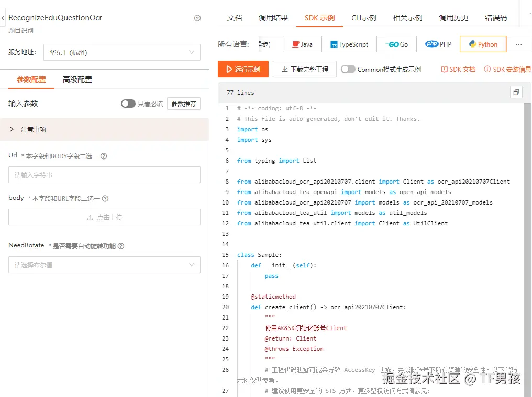Click the feedback smiley face icon
Viewport: 532px width, 397px height.
(x=197, y=18)
